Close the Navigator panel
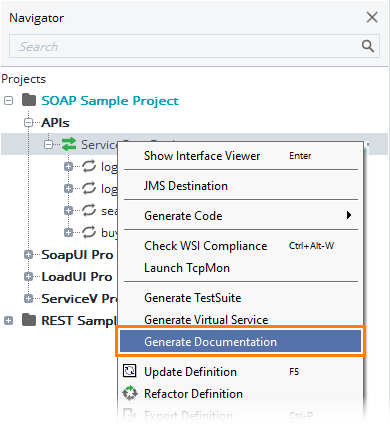Viewport: 390px width, 426px height. coord(372,17)
